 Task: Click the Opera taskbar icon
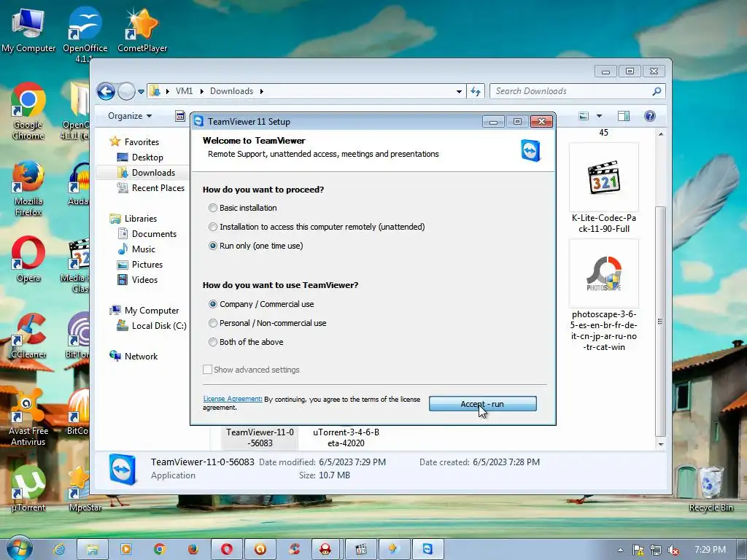(x=226, y=549)
